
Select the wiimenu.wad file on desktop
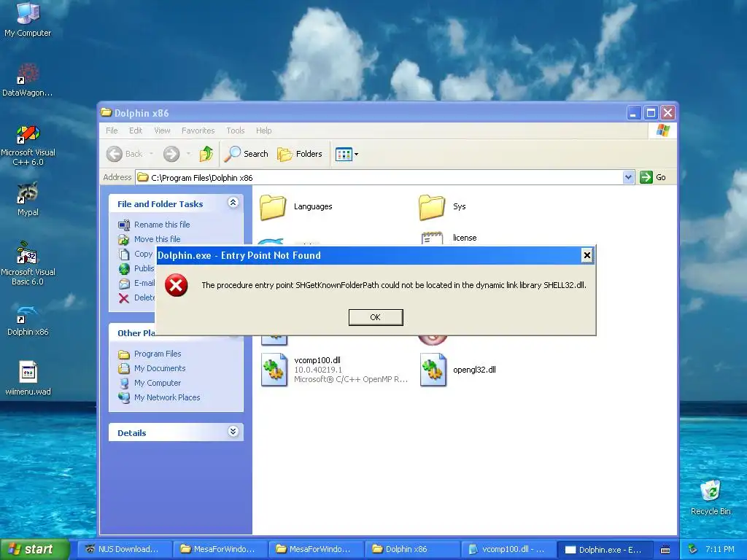pyautogui.click(x=28, y=378)
